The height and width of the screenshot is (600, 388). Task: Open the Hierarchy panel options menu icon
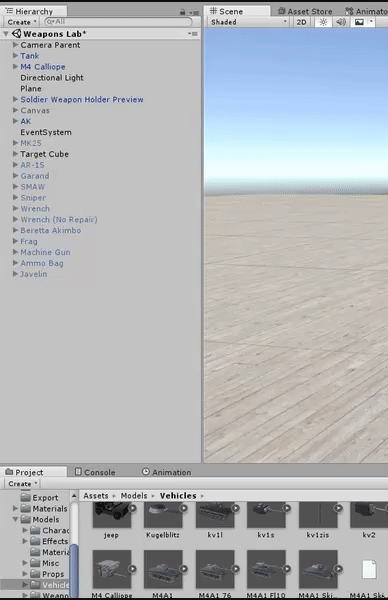pyautogui.click(x=194, y=13)
